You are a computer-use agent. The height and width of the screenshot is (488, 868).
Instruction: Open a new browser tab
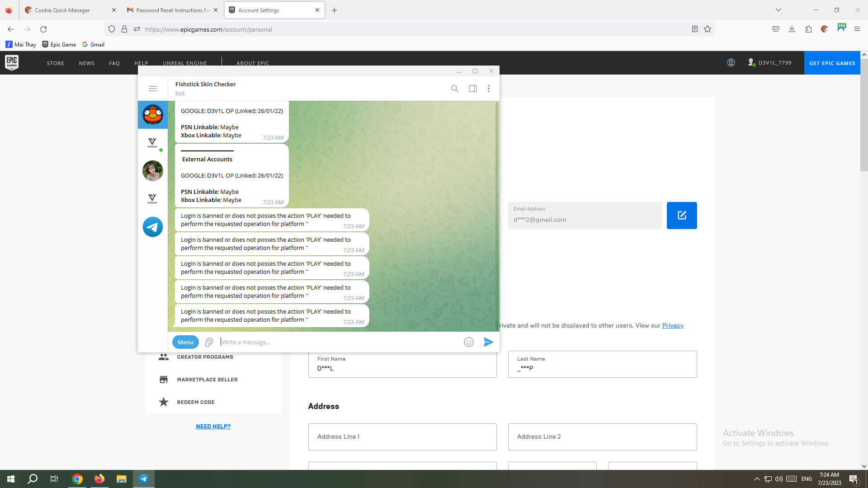coord(335,10)
